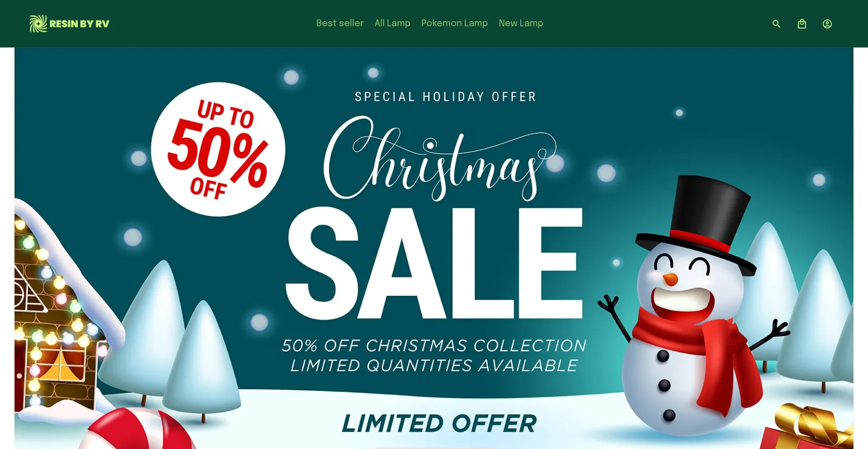Open the All Lamp menu item

[x=392, y=23]
